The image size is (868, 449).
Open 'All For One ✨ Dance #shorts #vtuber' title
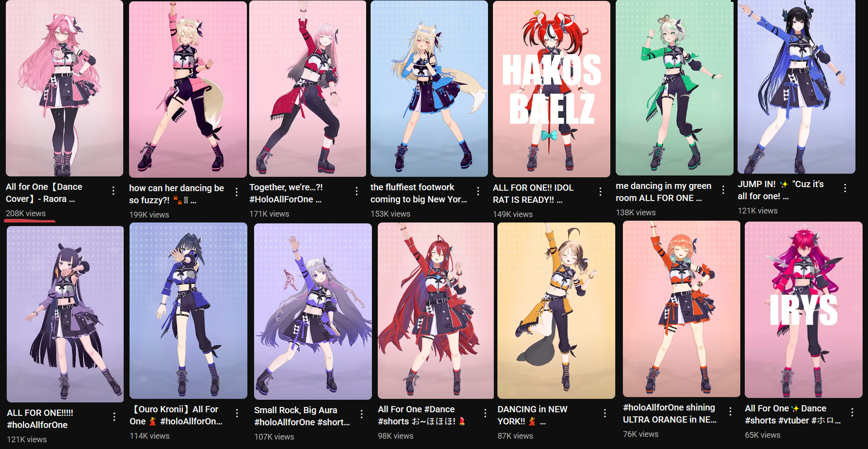tap(793, 415)
